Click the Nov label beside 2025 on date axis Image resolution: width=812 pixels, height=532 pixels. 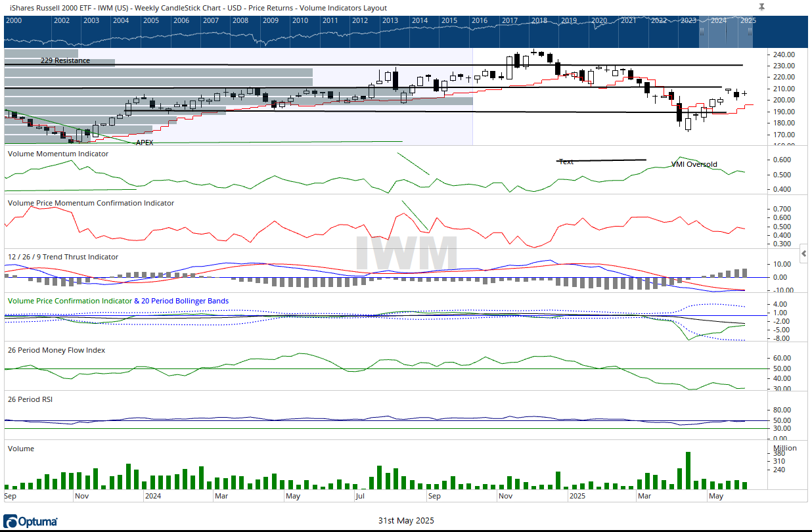tap(505, 497)
